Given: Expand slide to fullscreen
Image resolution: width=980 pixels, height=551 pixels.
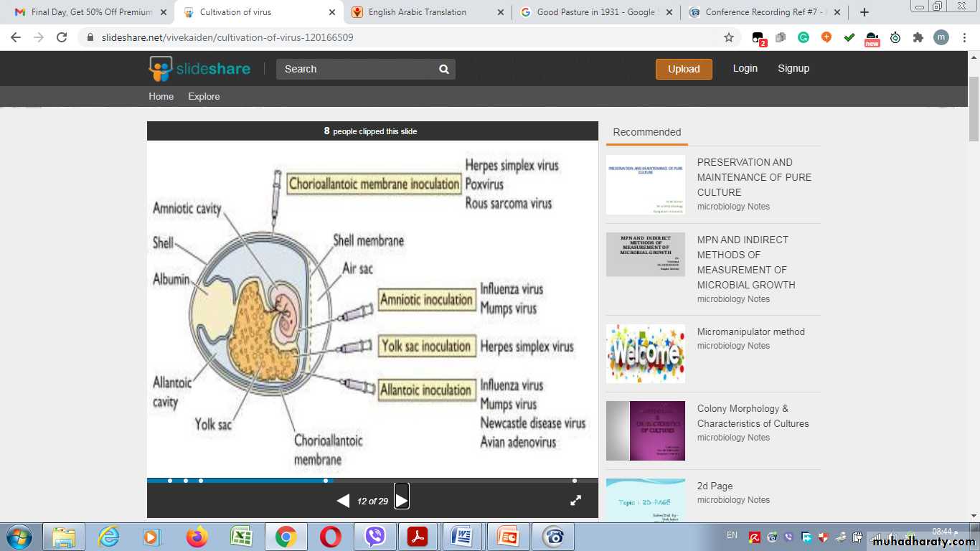Looking at the screenshot, I should 575,501.
